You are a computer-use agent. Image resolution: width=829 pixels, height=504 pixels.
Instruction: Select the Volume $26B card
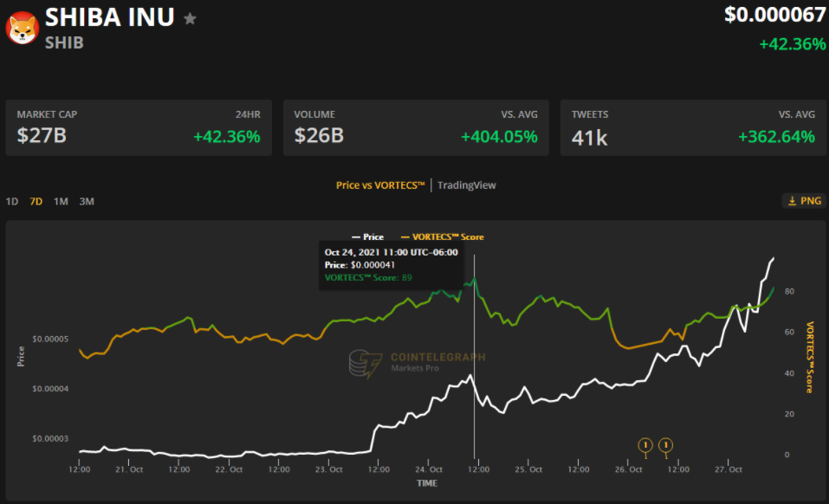point(416,128)
